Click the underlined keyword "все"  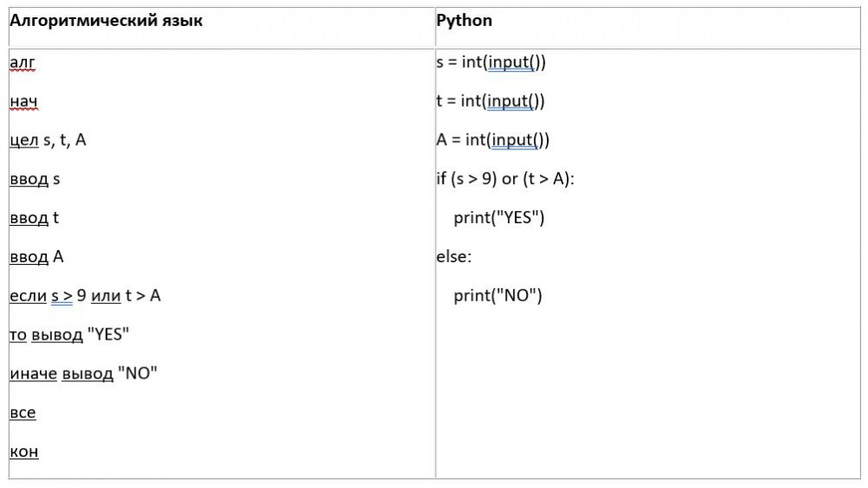pos(23,413)
